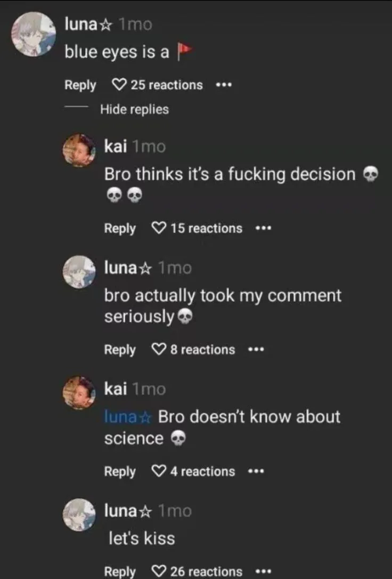Screen dimensions: 392x579
Task: Collapse thread with Hide replies
Action: [134, 109]
